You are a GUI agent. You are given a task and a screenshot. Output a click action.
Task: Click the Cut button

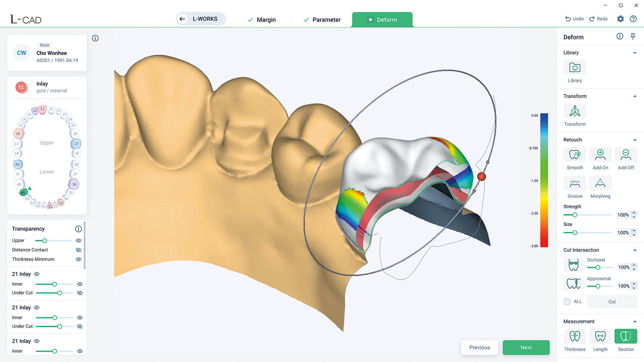coord(612,302)
